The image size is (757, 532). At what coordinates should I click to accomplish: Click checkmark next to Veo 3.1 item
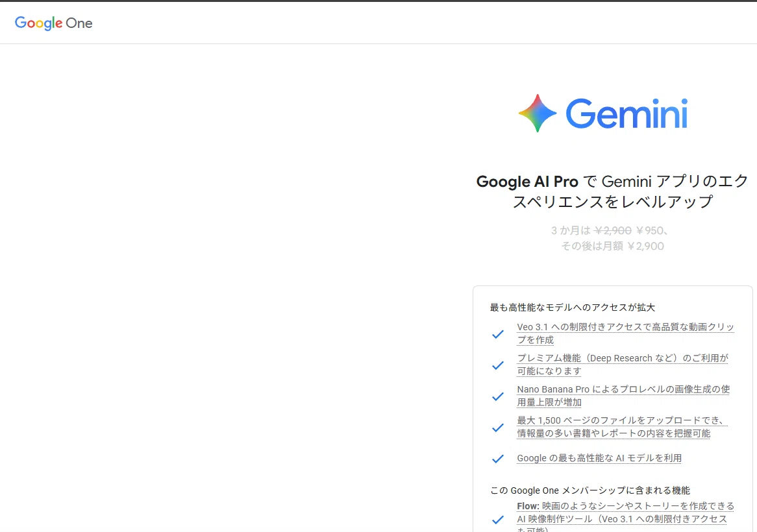[x=498, y=334]
